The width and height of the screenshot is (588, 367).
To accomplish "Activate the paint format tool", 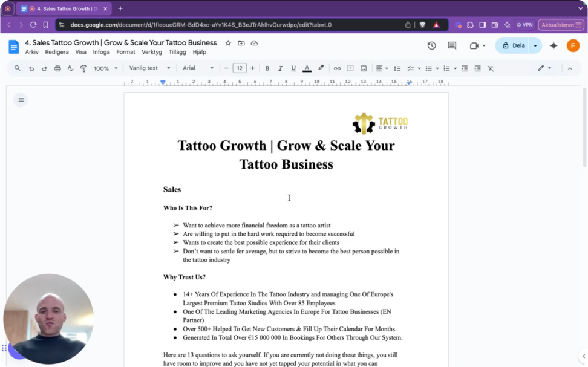I will 83,68.
